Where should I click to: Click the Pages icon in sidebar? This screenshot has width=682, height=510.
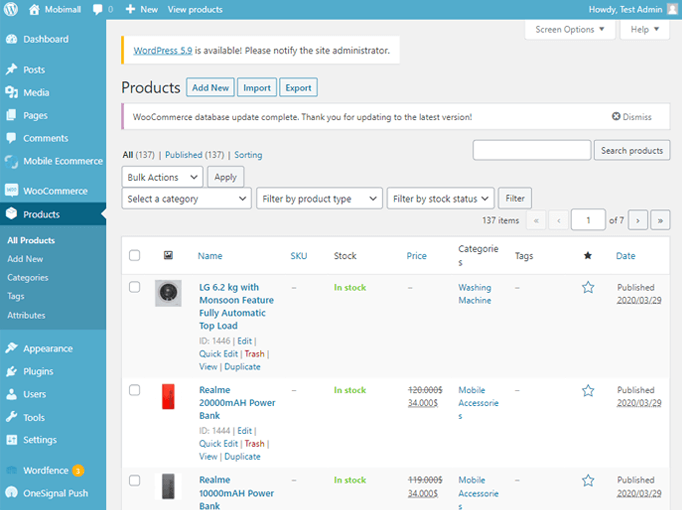click(x=12, y=115)
